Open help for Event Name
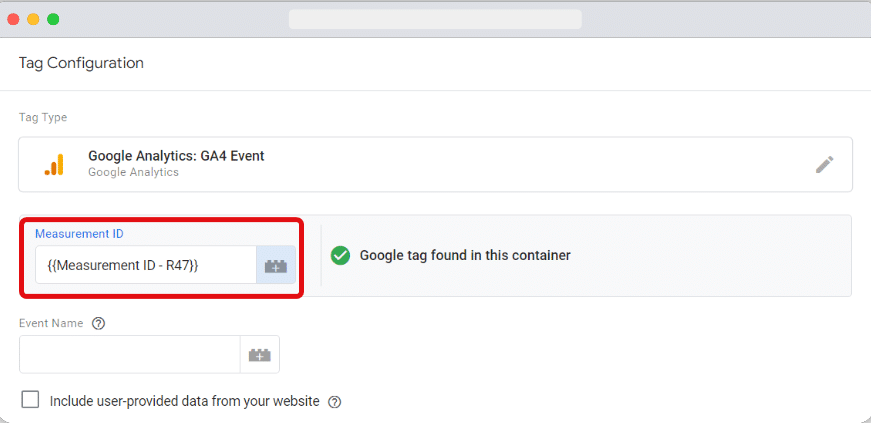 [98, 324]
